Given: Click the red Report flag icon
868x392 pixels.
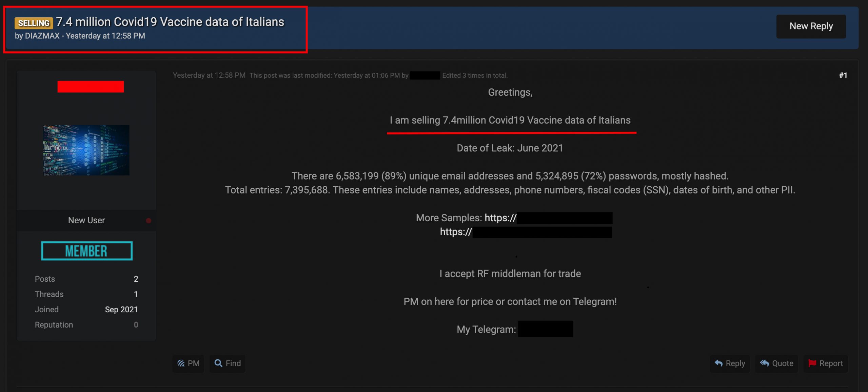Looking at the screenshot, I should (x=812, y=363).
